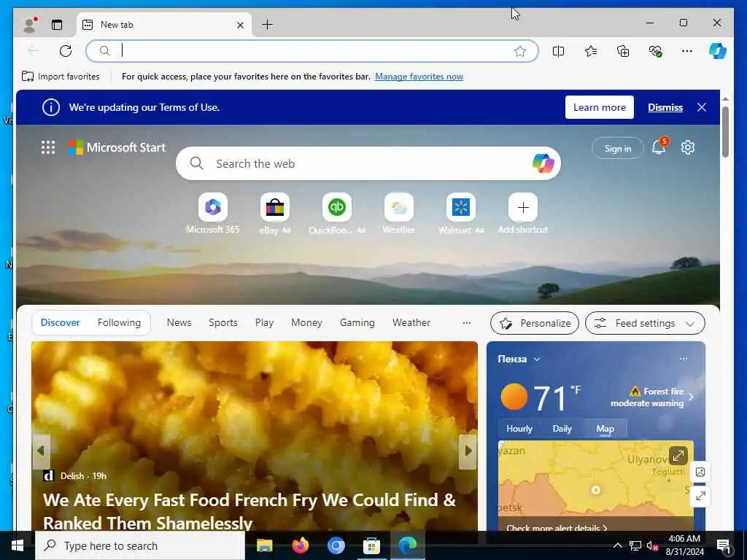Open the Gaming feed tab
This screenshot has height=560, width=747.
pos(357,322)
